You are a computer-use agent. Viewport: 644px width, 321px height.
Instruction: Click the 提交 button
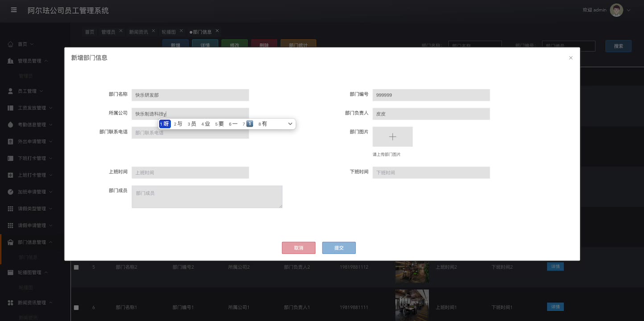pos(339,248)
